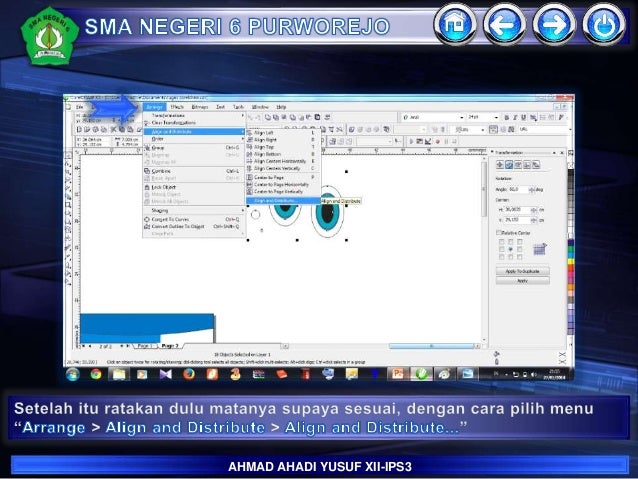The height and width of the screenshot is (479, 638).
Task: Open the Help menu
Action: [281, 107]
